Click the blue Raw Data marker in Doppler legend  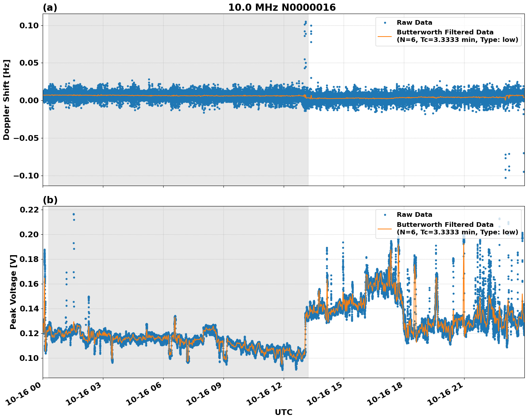(385, 23)
